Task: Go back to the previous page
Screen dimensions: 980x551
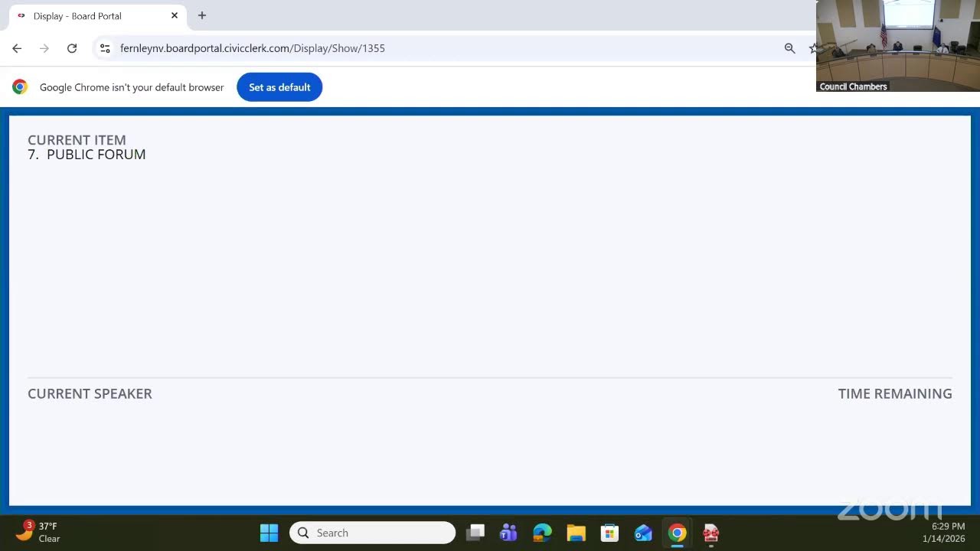Action: coord(17,48)
